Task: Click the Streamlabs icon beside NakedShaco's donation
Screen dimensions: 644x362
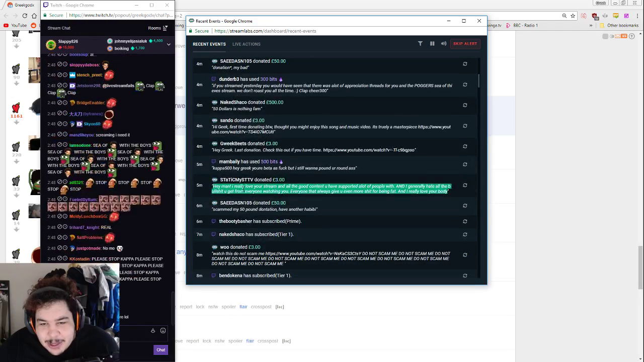Action: pyautogui.click(x=214, y=102)
